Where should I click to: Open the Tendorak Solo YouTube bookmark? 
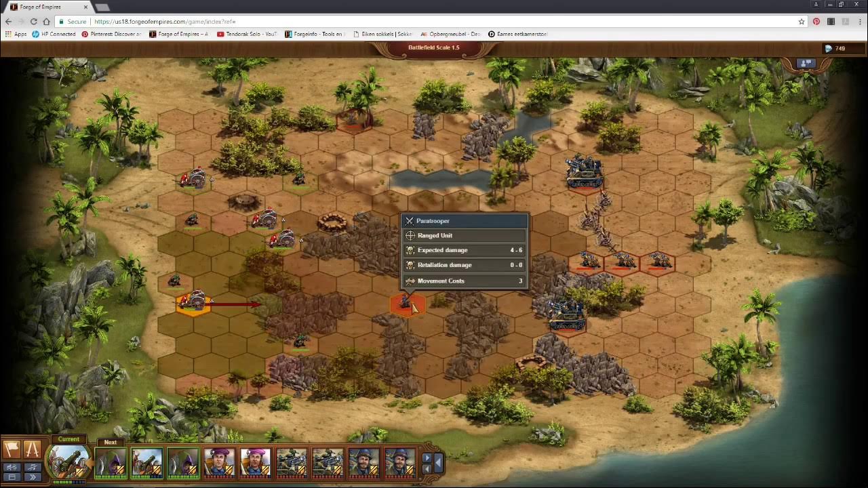click(247, 34)
